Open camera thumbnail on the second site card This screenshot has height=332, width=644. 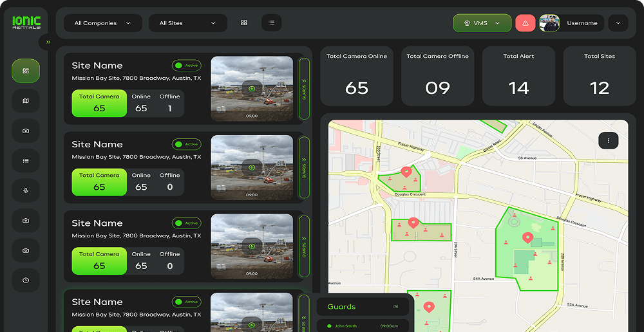pos(252,167)
